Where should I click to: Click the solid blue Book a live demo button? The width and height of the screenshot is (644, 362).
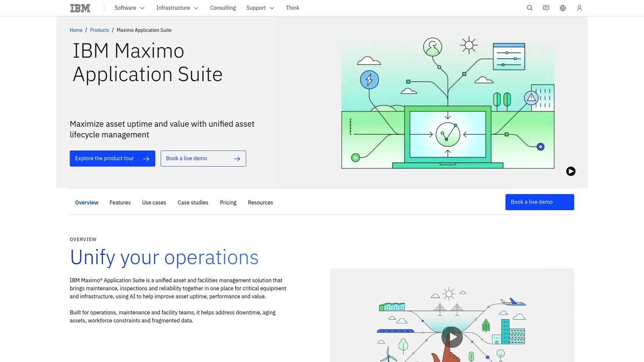(x=539, y=202)
